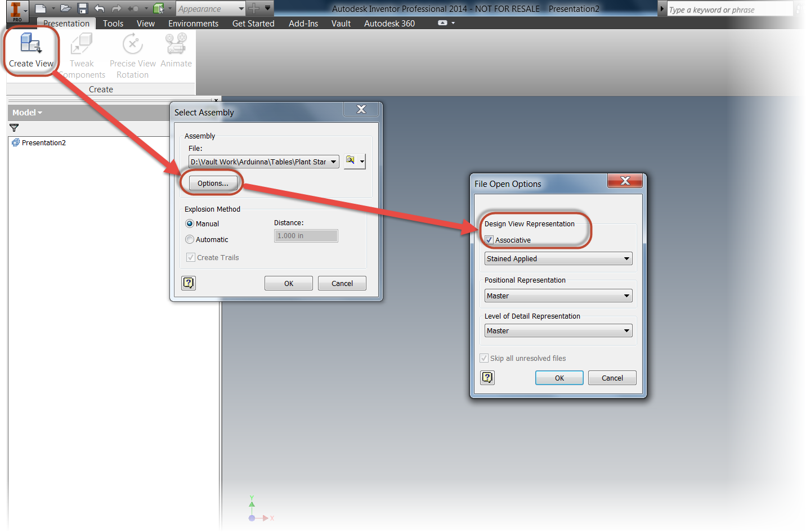Open the Tools ribbon tab
The height and width of the screenshot is (532, 806).
pyautogui.click(x=113, y=23)
